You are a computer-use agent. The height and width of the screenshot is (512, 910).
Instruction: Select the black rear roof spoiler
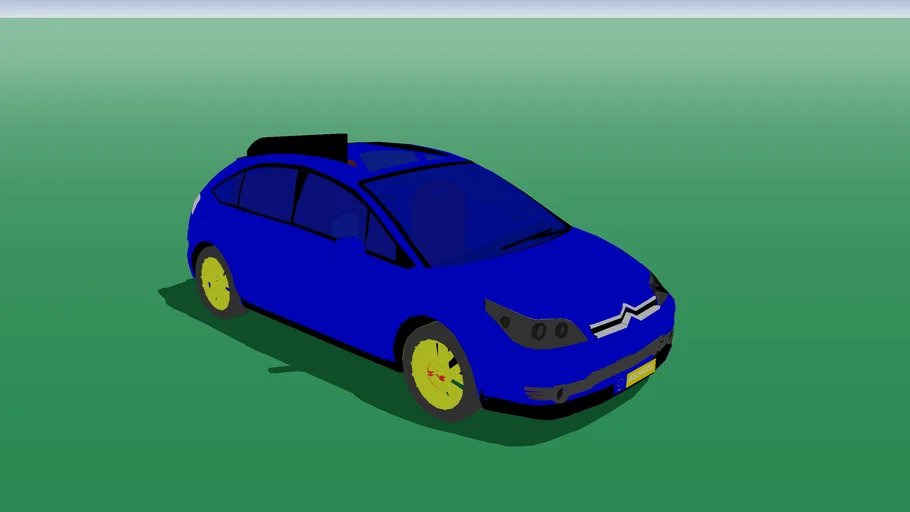click(297, 146)
